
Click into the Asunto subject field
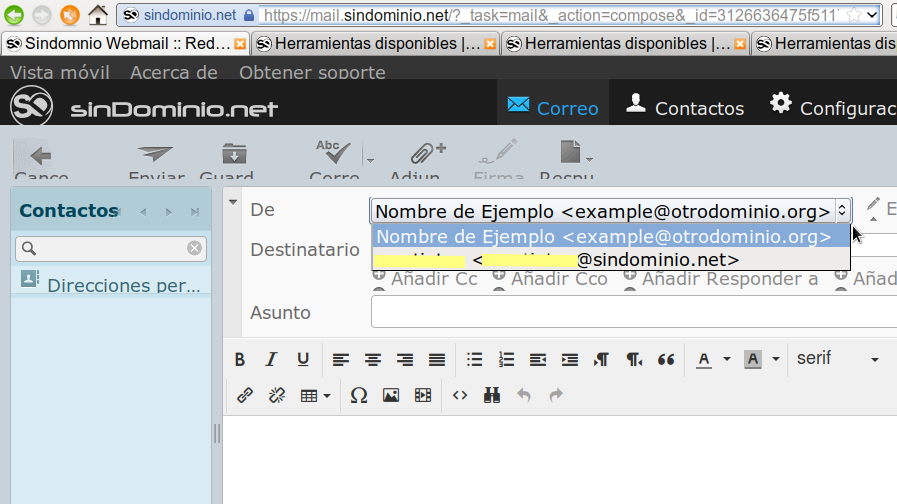pyautogui.click(x=630, y=313)
